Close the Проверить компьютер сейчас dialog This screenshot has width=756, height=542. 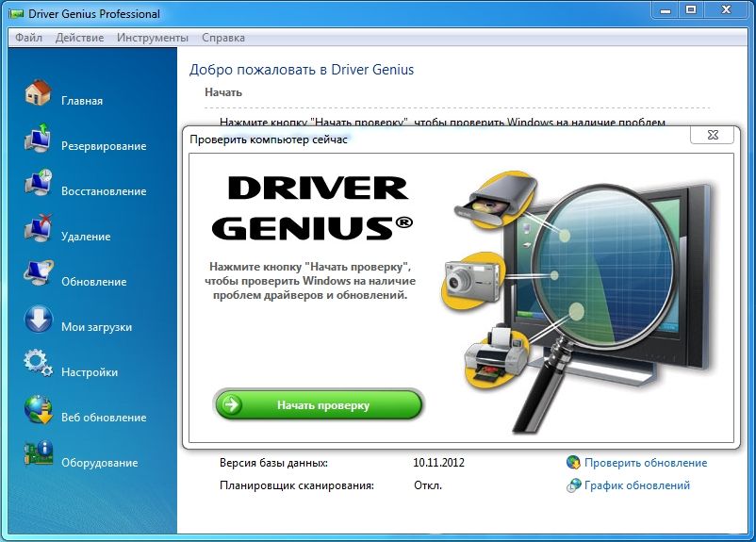(x=712, y=135)
